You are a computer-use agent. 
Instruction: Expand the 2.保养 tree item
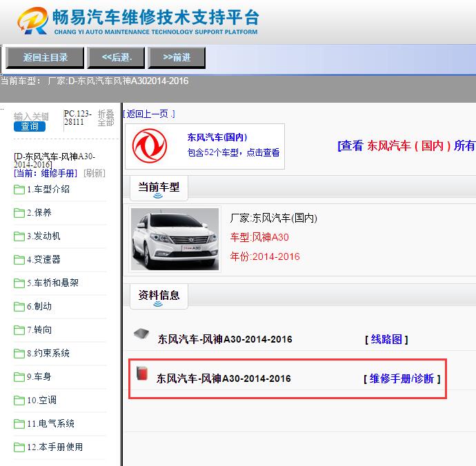(39, 213)
